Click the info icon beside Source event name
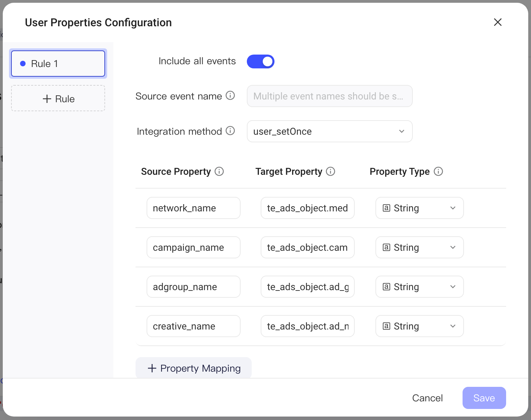Screen dimensions: 531x420 [x=230, y=95]
